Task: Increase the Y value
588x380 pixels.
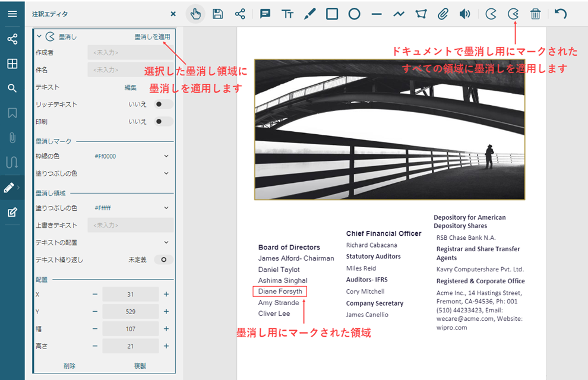Action: pos(166,311)
